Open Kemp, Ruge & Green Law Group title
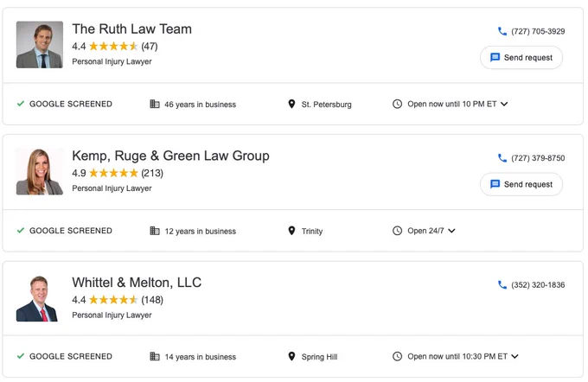This screenshot has width=588, height=382. coord(170,156)
